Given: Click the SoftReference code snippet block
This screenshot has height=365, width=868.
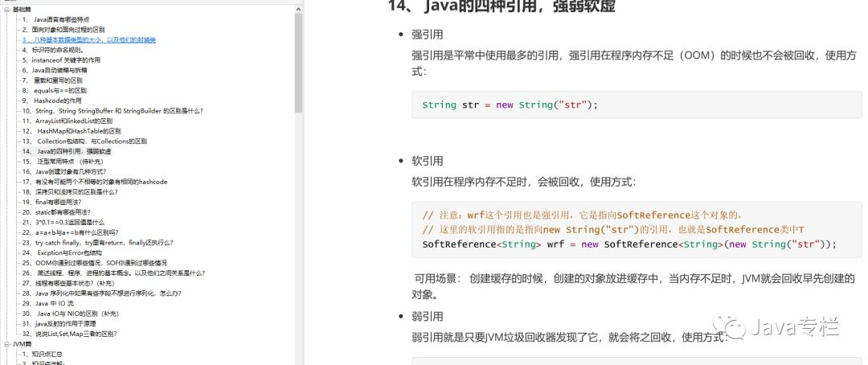Looking at the screenshot, I should click(x=637, y=230).
